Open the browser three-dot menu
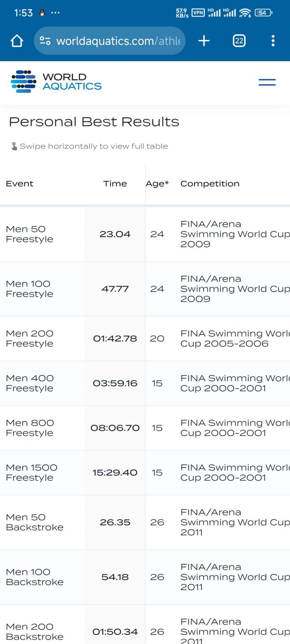Screen dimensions: 290x644 pos(273,41)
